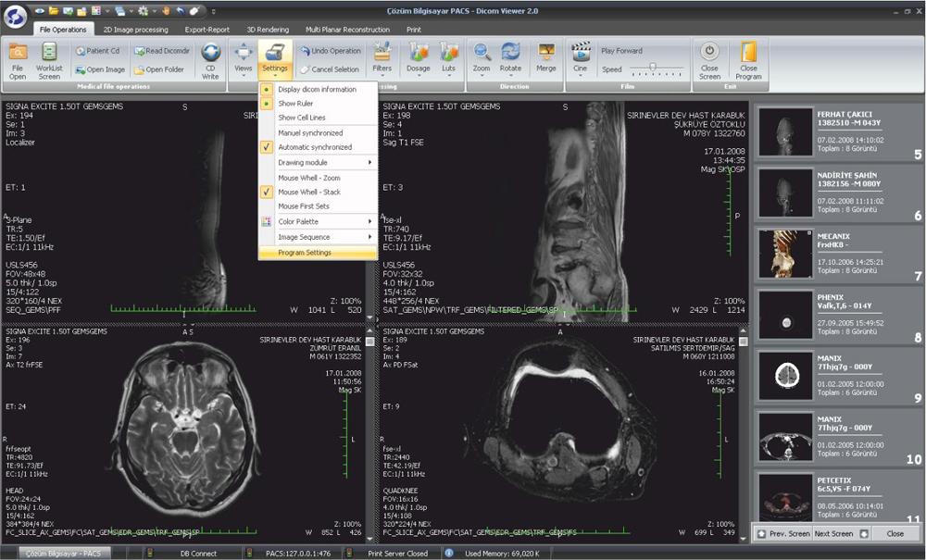The height and width of the screenshot is (560, 926).
Task: Open the Zoom dropdown
Action: [x=482, y=60]
